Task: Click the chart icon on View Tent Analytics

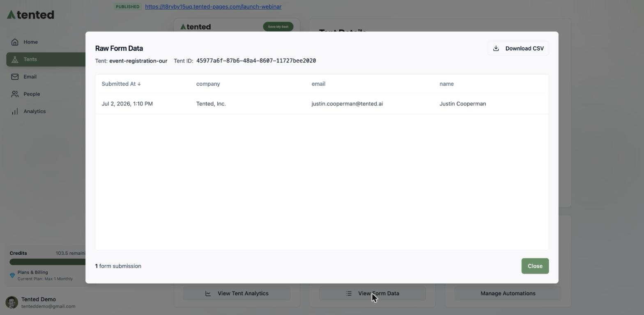Action: 208,294
